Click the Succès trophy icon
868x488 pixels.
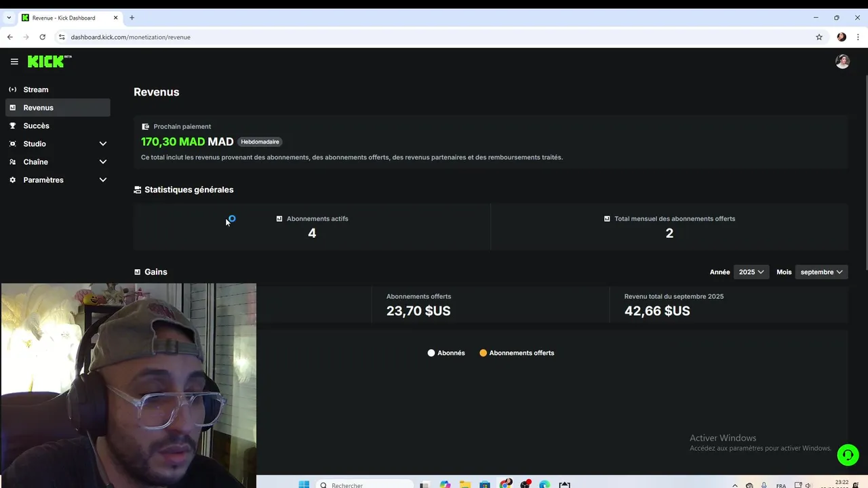(12, 125)
